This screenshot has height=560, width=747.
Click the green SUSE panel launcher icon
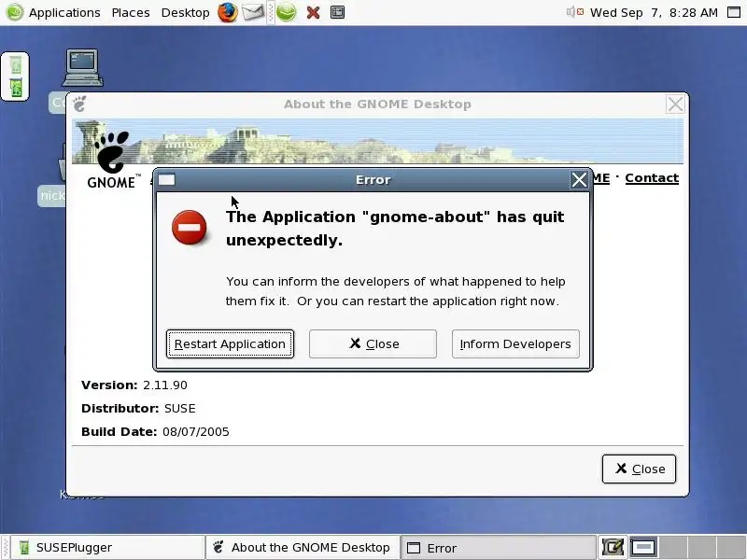coord(287,12)
